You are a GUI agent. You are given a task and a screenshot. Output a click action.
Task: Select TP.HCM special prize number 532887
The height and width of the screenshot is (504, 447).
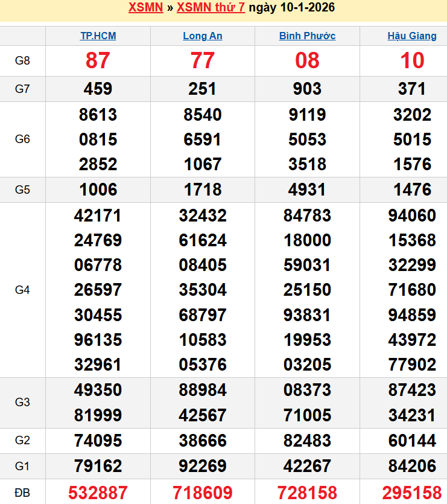(x=98, y=493)
